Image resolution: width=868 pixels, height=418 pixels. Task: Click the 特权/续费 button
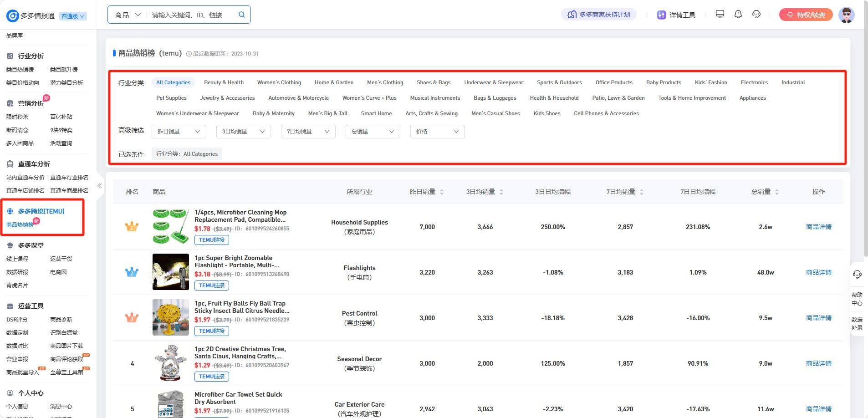(806, 15)
